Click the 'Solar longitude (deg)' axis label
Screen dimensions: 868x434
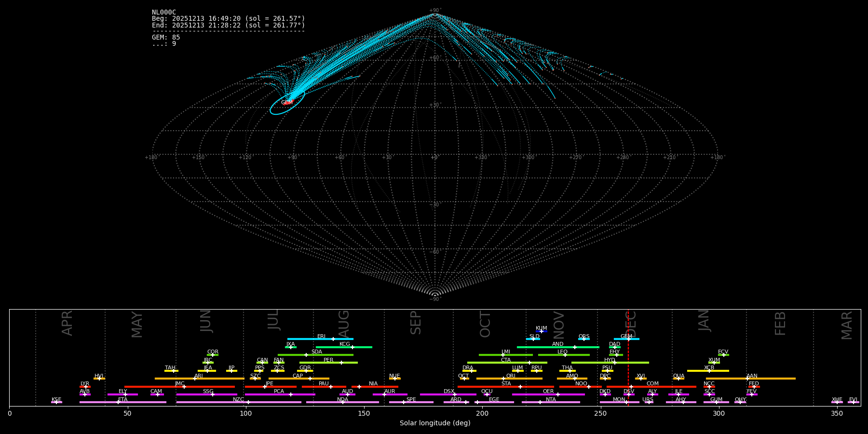coord(435,423)
